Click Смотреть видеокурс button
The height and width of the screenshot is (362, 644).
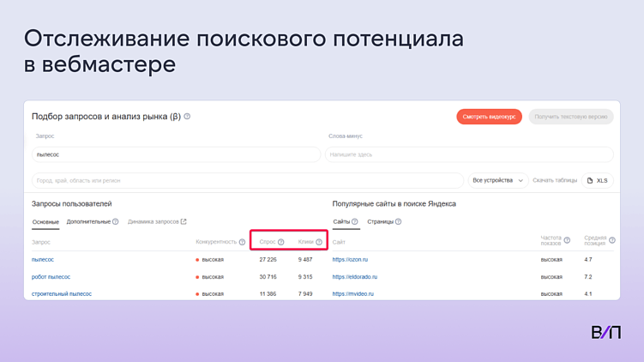click(489, 117)
